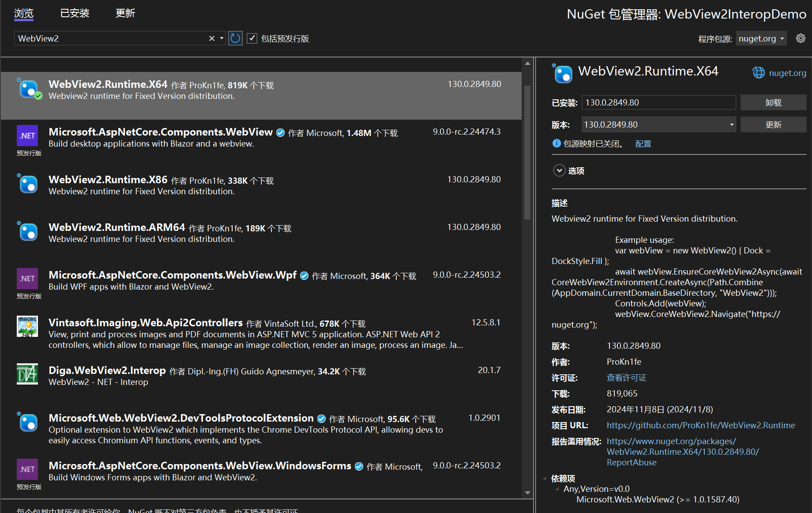The height and width of the screenshot is (513, 812).
Task: Open the 查看许可证 view license link
Action: tap(626, 377)
